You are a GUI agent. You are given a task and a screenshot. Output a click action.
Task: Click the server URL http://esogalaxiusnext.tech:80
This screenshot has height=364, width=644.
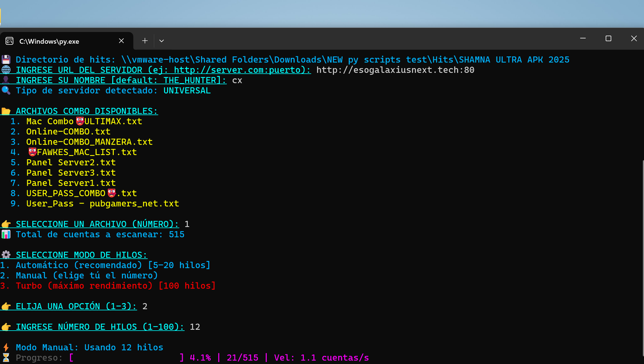click(x=395, y=70)
